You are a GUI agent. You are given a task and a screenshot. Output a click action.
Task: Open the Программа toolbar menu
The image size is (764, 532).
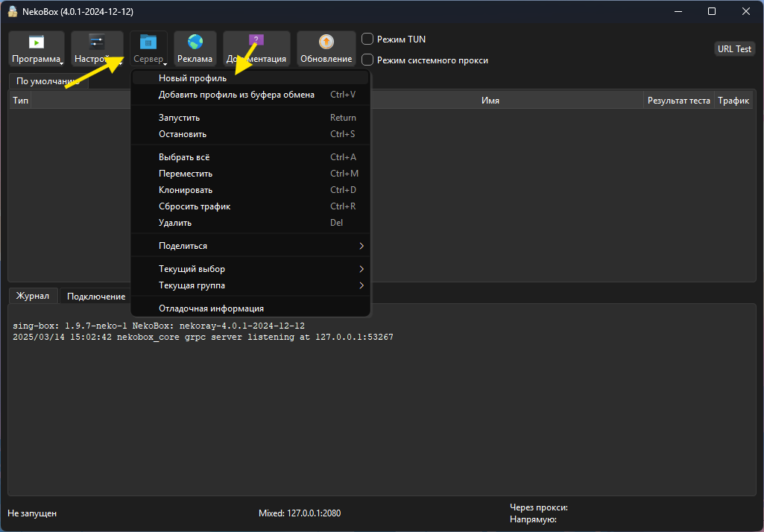(37, 48)
